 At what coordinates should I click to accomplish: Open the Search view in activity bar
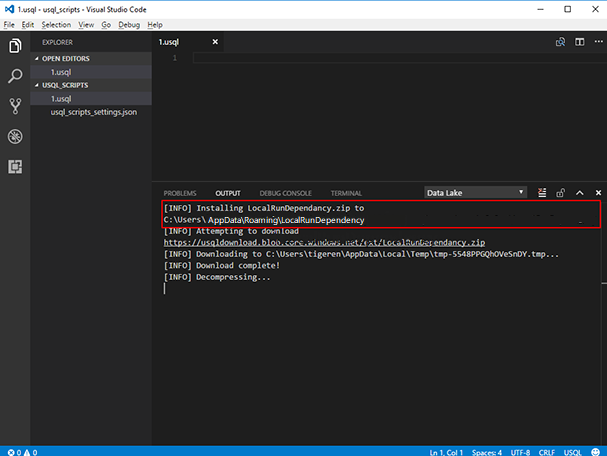coord(15,76)
